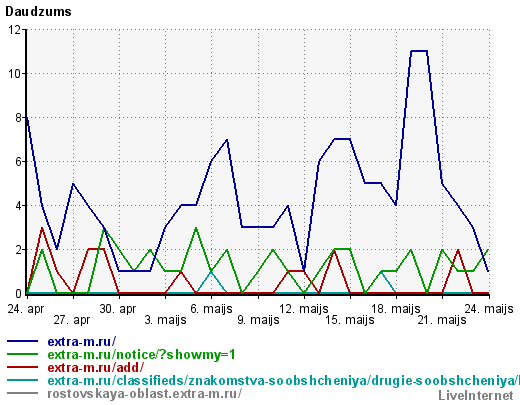Click the y-axis value 2
This screenshot has width=520, height=405.
(18, 250)
